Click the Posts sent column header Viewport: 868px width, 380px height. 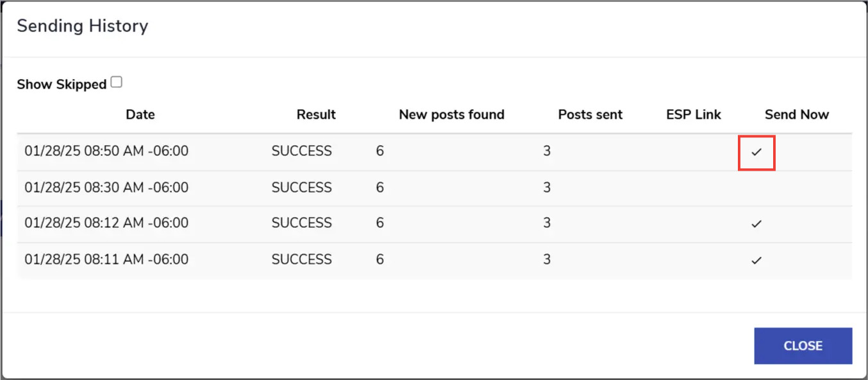[590, 114]
